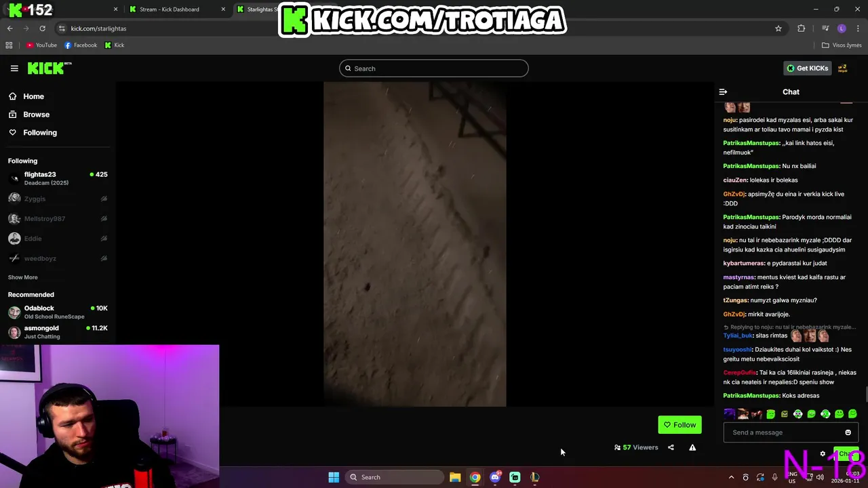This screenshot has width=868, height=488.
Task: Open the Chrome profile avatar
Action: 842,28
